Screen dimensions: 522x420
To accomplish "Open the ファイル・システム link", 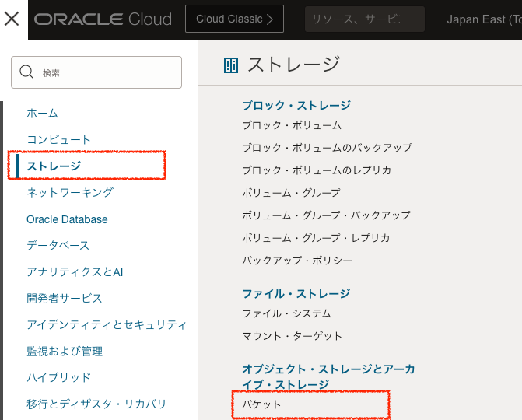I will [286, 313].
